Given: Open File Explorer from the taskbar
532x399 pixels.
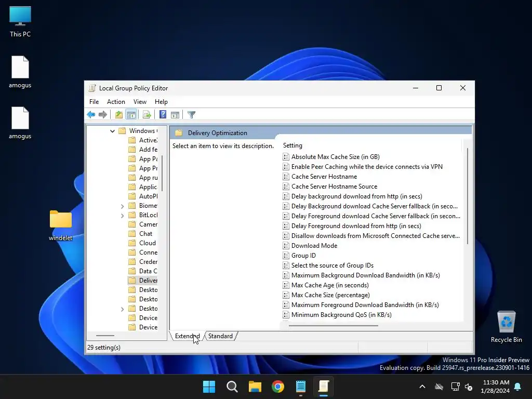Looking at the screenshot, I should pyautogui.click(x=255, y=387).
